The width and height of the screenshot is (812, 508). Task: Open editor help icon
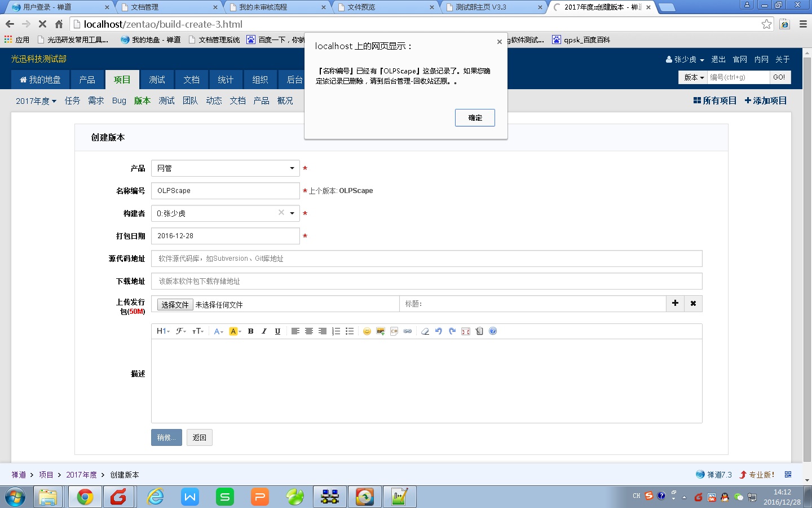[493, 331]
